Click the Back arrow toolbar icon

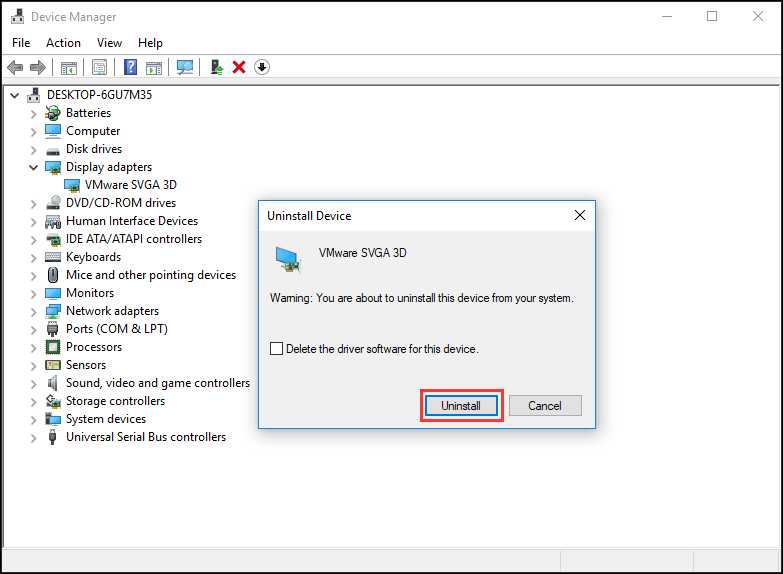coord(15,67)
